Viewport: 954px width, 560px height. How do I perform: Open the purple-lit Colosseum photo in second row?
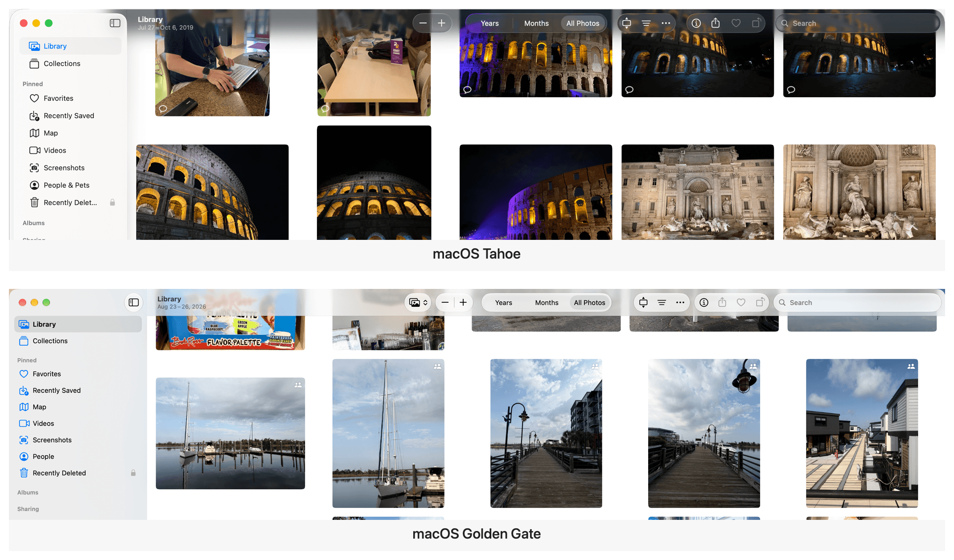pyautogui.click(x=535, y=192)
